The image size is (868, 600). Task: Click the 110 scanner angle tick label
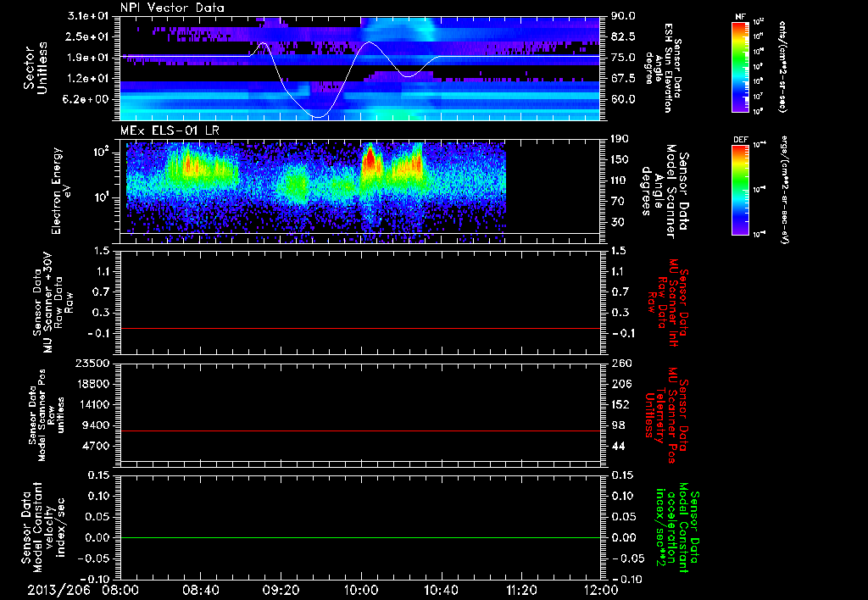(620, 181)
